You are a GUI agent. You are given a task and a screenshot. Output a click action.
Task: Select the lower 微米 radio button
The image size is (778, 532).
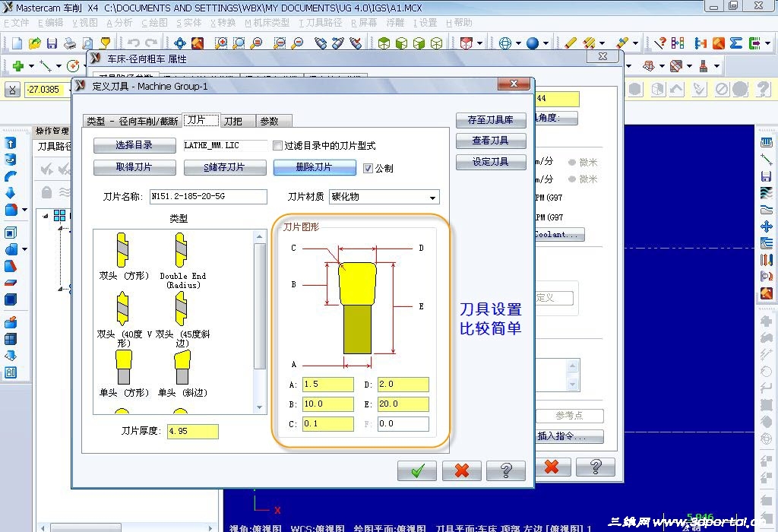pyautogui.click(x=571, y=179)
